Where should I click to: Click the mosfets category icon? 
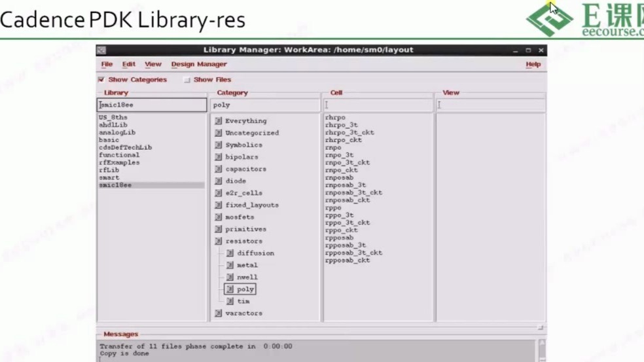[x=219, y=217]
